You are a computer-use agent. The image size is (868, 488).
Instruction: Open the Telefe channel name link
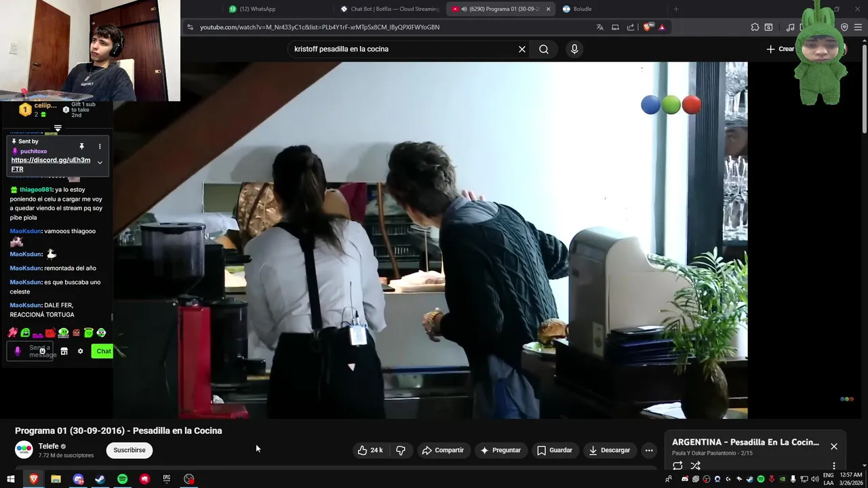[x=49, y=446]
